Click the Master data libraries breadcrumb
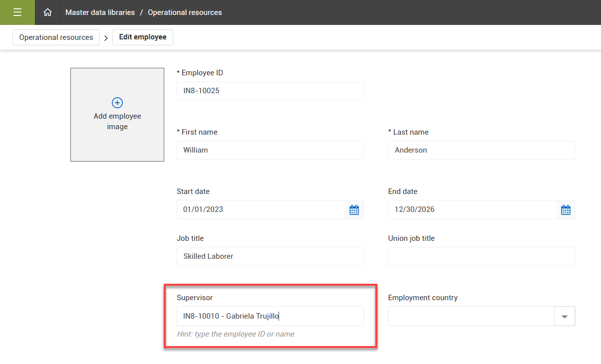 [x=100, y=12]
